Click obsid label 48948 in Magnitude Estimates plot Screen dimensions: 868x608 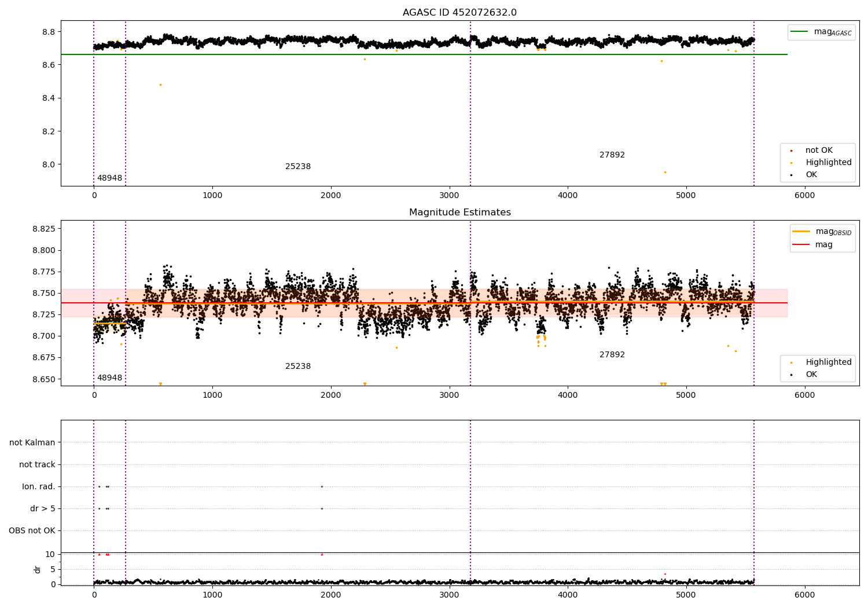[109, 378]
